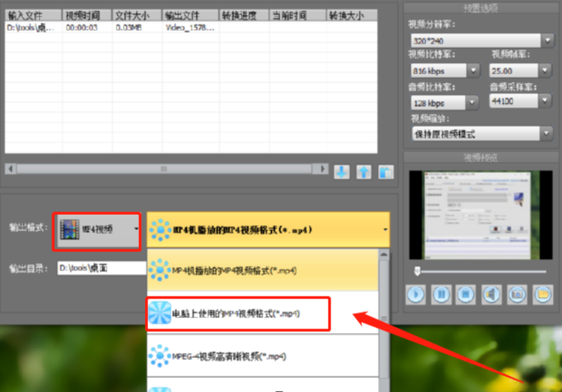Click the move down blue arrow icon
Image resolution: width=562 pixels, height=392 pixels.
(342, 172)
